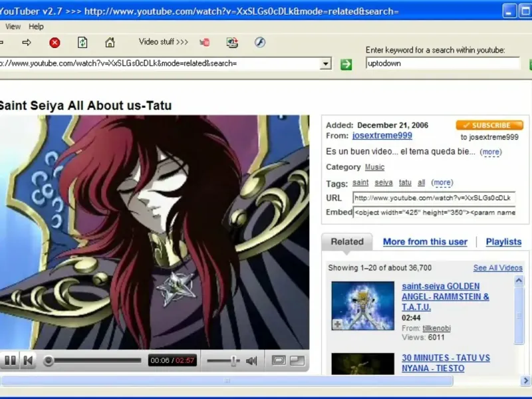Mute the video with speaker icon

pos(251,360)
